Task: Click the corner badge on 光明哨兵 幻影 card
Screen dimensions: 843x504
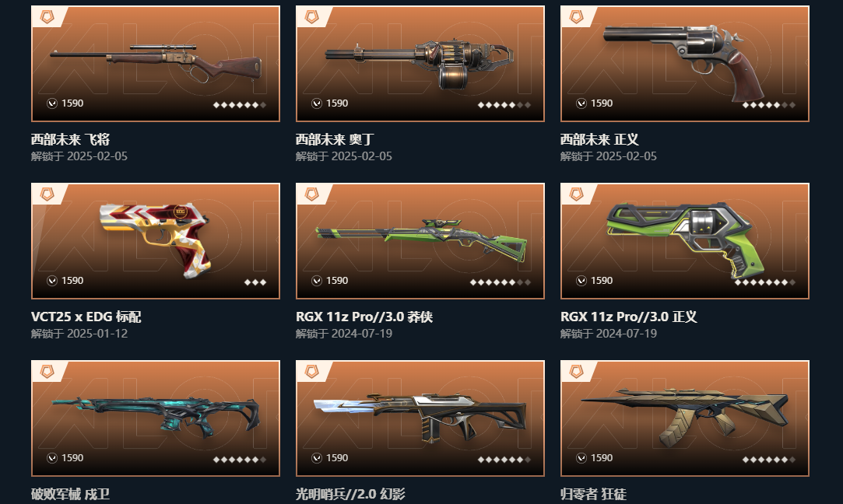Action: pos(312,371)
